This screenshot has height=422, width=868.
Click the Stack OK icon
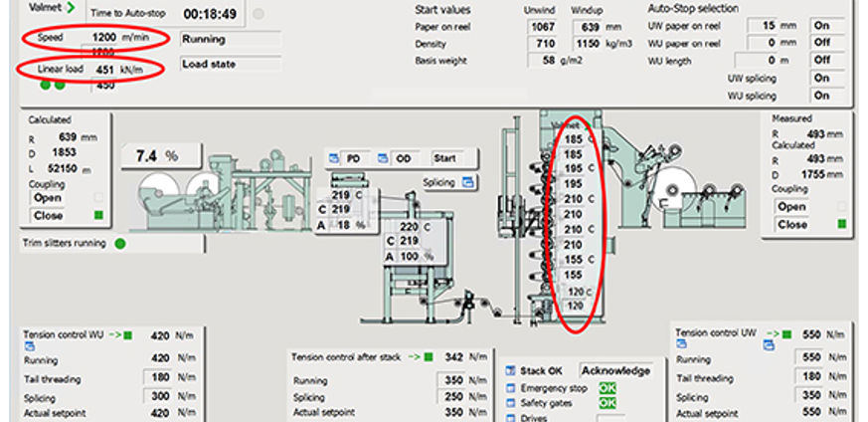click(x=510, y=371)
